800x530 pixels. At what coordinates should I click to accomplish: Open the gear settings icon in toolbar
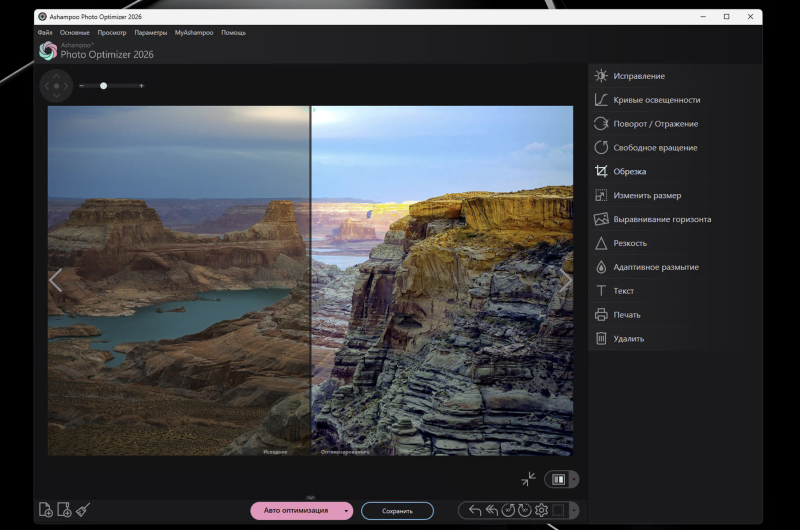(x=541, y=510)
